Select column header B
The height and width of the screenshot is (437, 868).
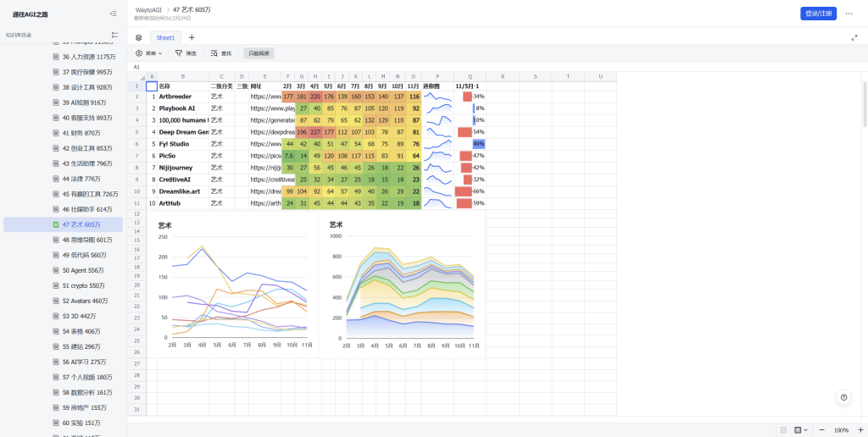(x=183, y=76)
